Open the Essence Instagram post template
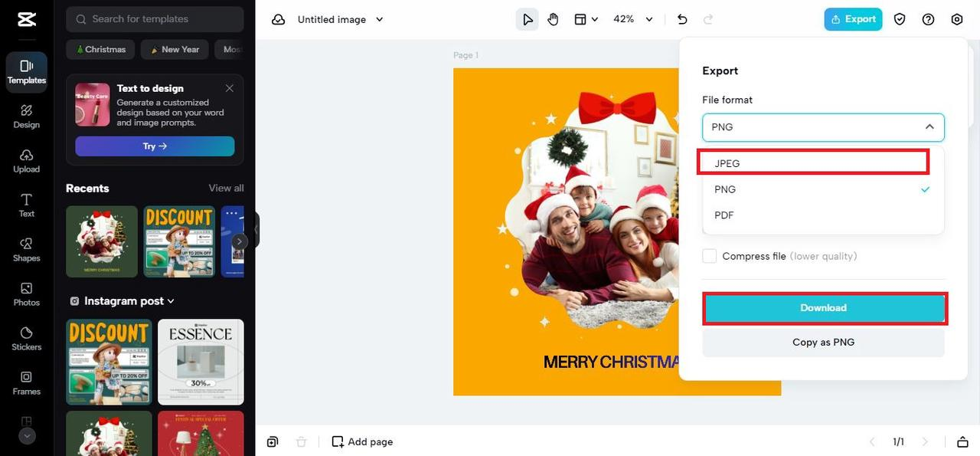The width and height of the screenshot is (980, 456). coord(201,362)
